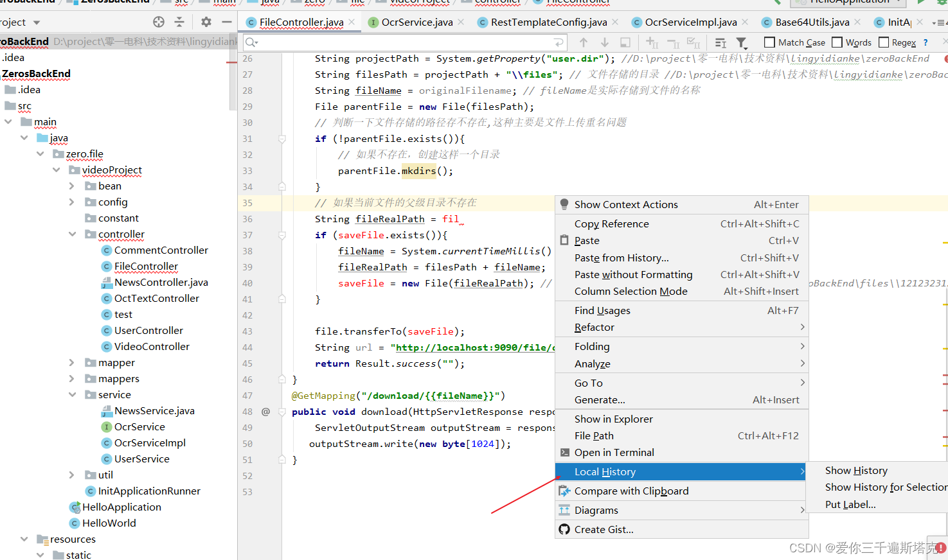This screenshot has width=948, height=560.
Task: Choose Show Context Actions from context menu
Action: (x=682, y=205)
